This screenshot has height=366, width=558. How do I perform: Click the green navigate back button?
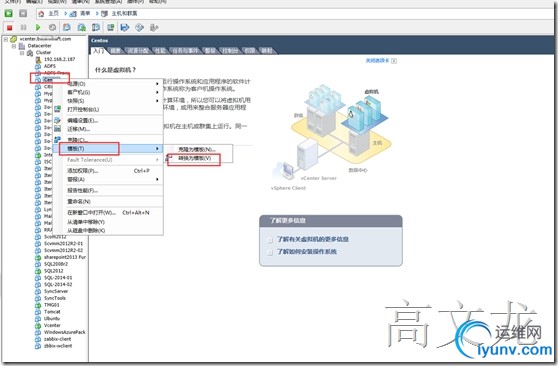point(9,14)
